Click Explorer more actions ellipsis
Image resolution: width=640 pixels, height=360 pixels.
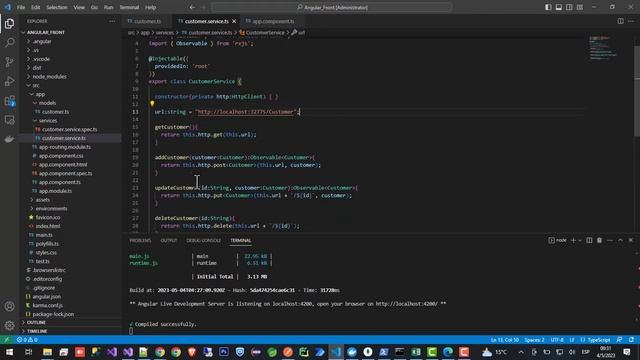(112, 21)
